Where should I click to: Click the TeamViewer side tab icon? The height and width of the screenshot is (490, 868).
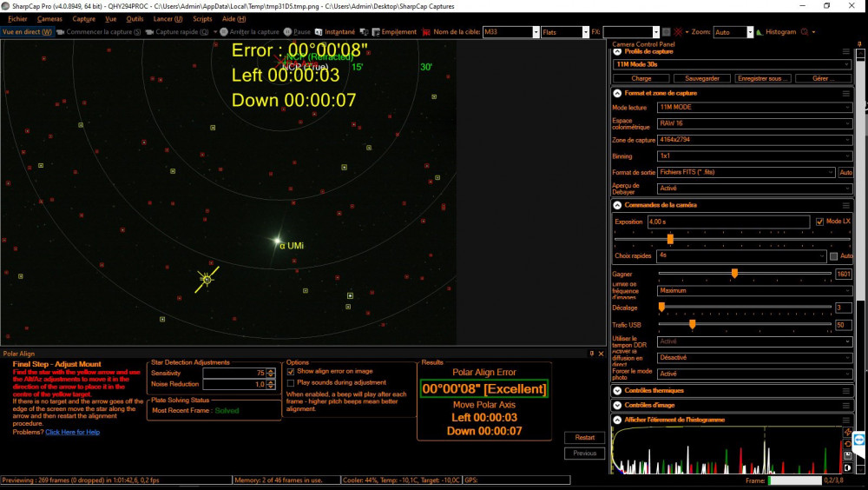(859, 440)
